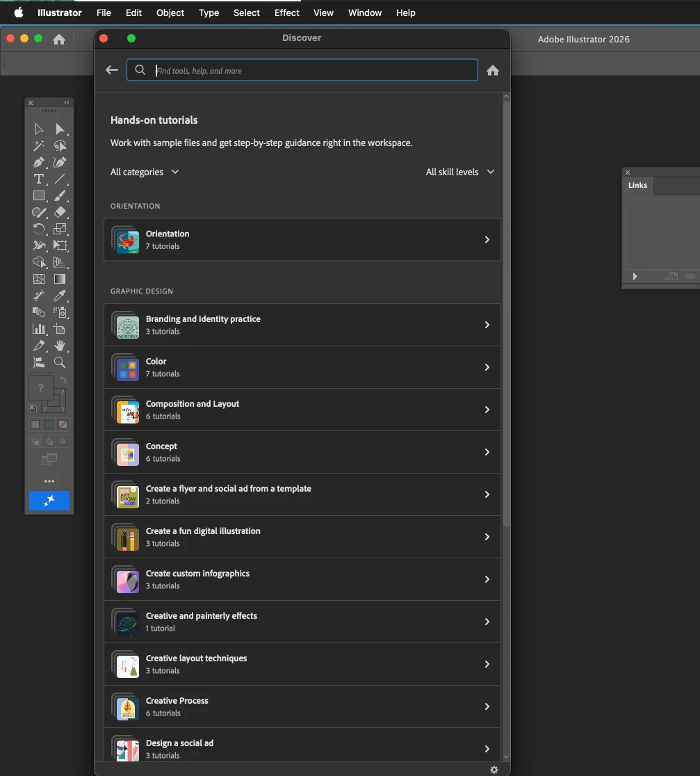
Task: Click the Fill color swatch
Action: point(40,389)
